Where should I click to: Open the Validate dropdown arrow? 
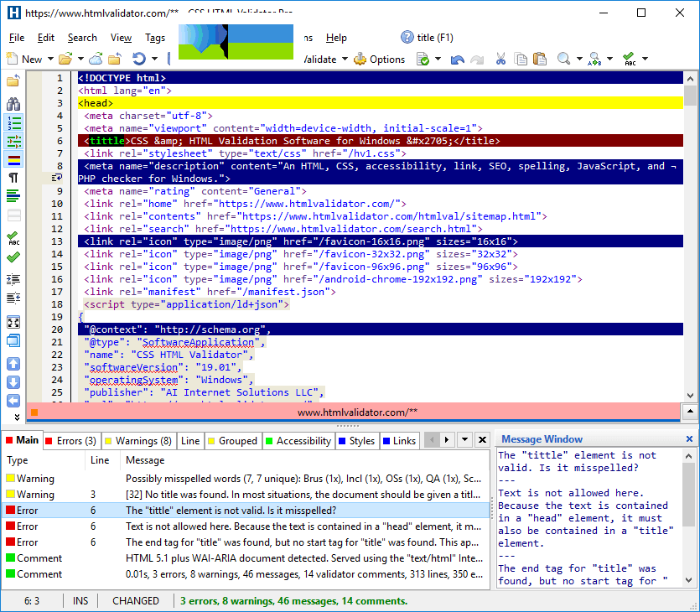pos(345,59)
